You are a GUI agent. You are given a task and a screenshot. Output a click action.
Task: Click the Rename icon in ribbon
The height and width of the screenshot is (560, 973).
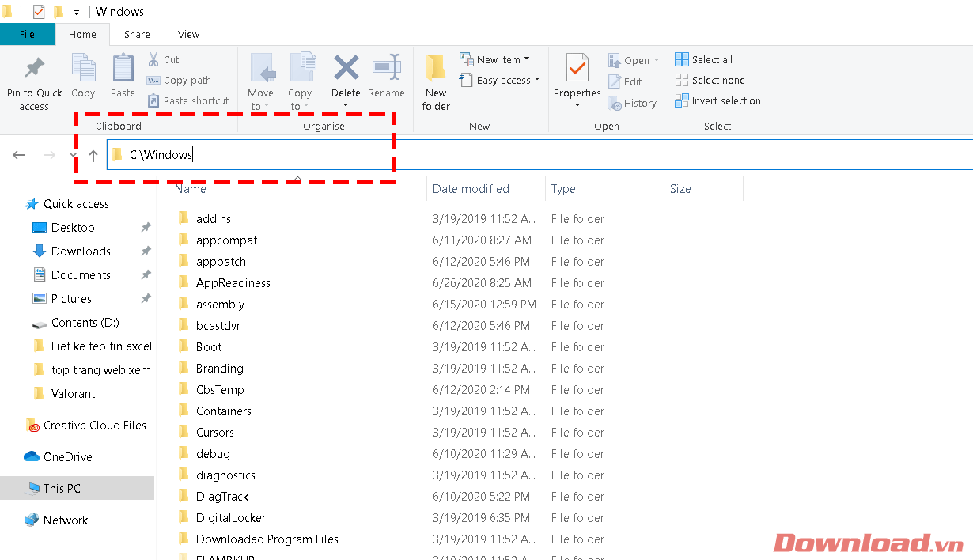coord(386,69)
